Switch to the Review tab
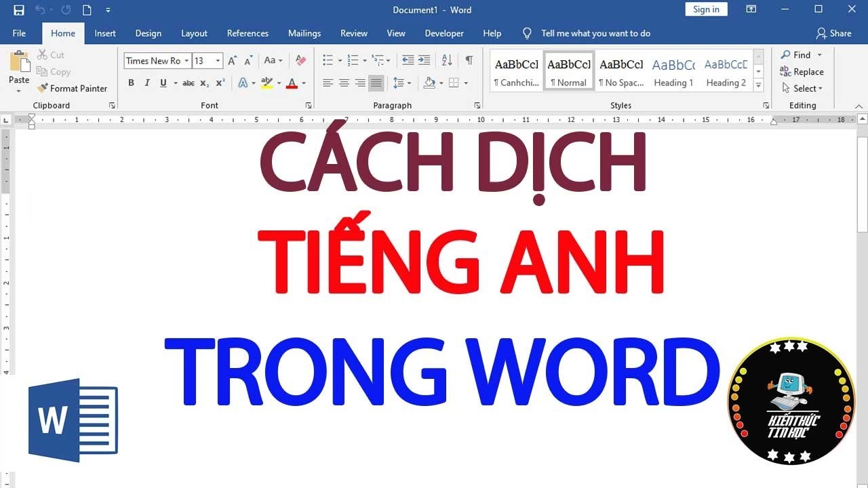868x488 pixels. point(354,33)
